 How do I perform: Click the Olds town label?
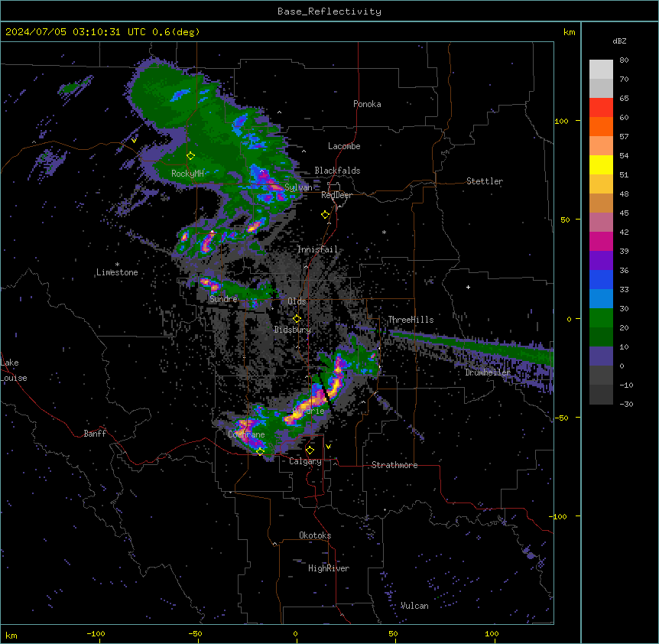[297, 301]
